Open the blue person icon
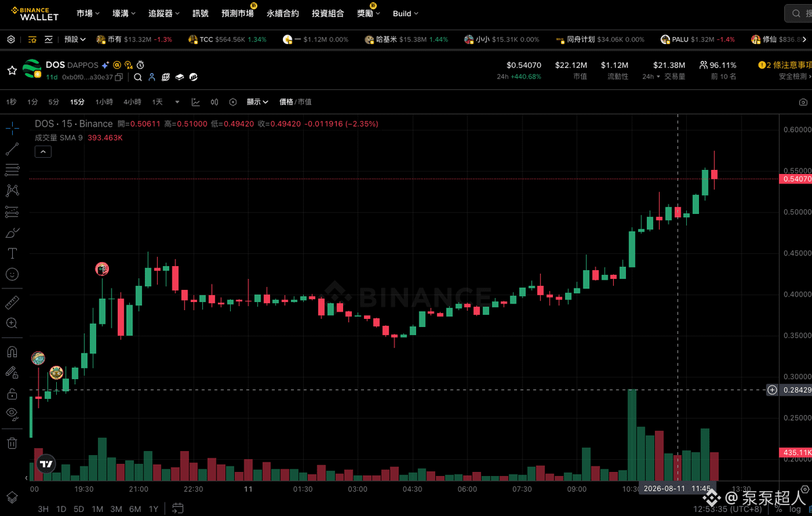 [152, 78]
